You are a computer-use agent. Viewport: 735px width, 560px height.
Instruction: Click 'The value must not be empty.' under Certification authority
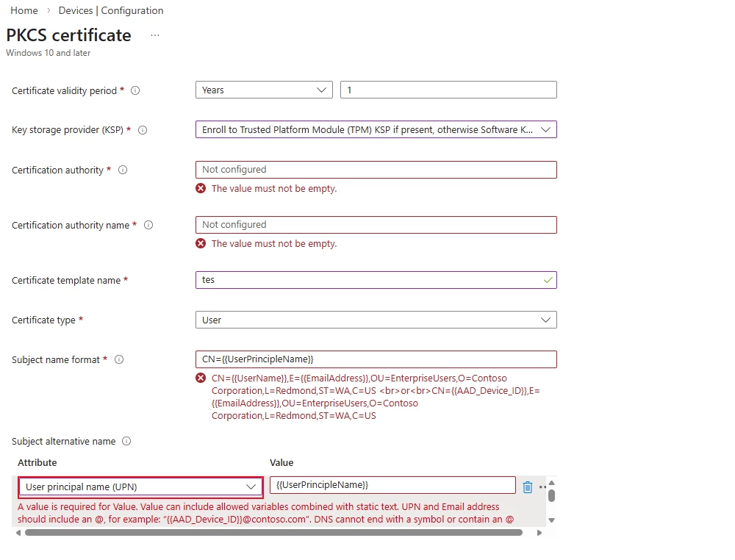274,188
